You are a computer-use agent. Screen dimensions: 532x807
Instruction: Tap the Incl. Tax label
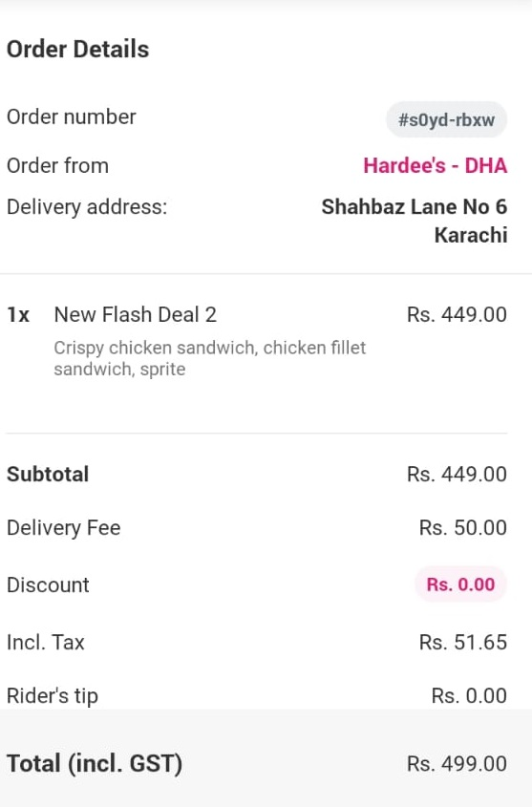pyautogui.click(x=45, y=643)
